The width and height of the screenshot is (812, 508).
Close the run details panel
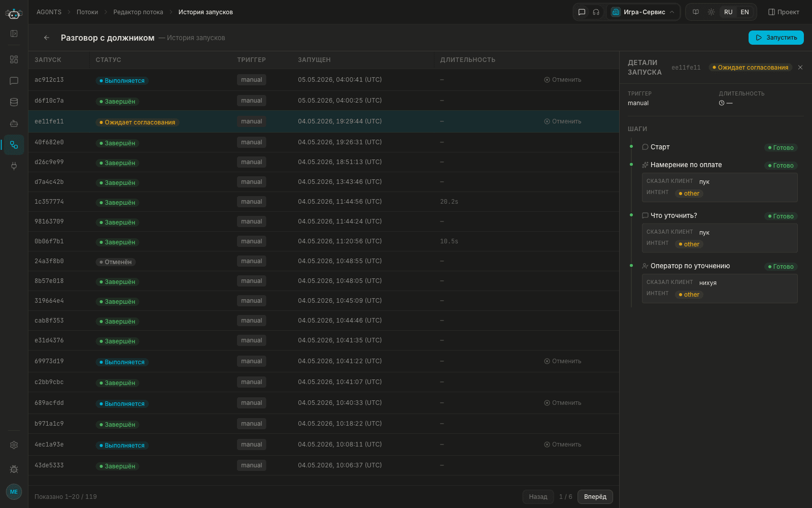pyautogui.click(x=800, y=68)
